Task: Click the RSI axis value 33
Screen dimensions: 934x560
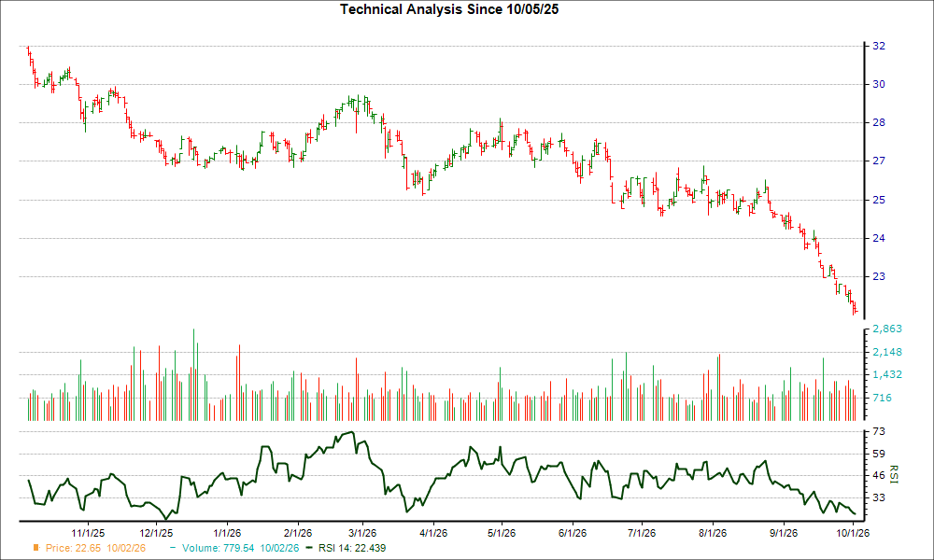Action: [x=879, y=497]
